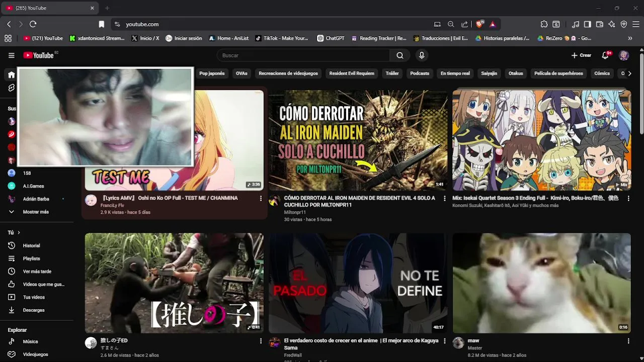Viewport: 644px width, 362px height.
Task: Open options for 推しの子ED video
Action: (261, 341)
